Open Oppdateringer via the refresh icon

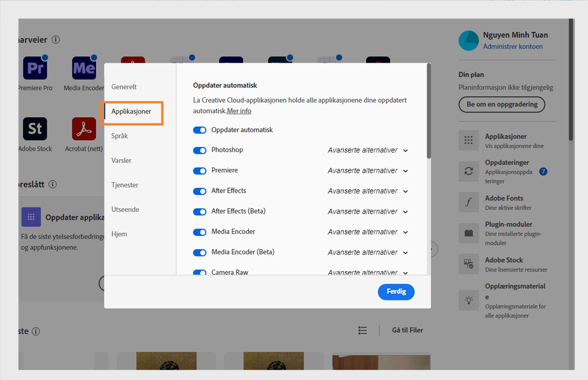click(x=468, y=171)
